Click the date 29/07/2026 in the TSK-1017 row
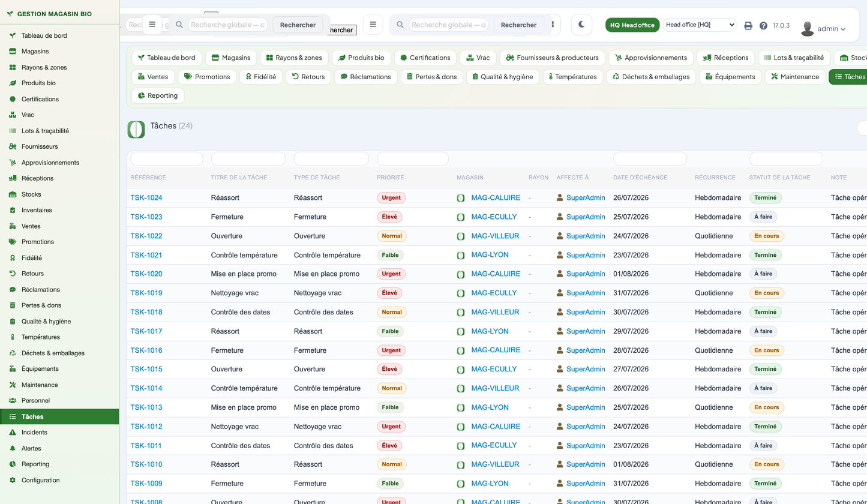The width and height of the screenshot is (867, 504). coord(631,331)
